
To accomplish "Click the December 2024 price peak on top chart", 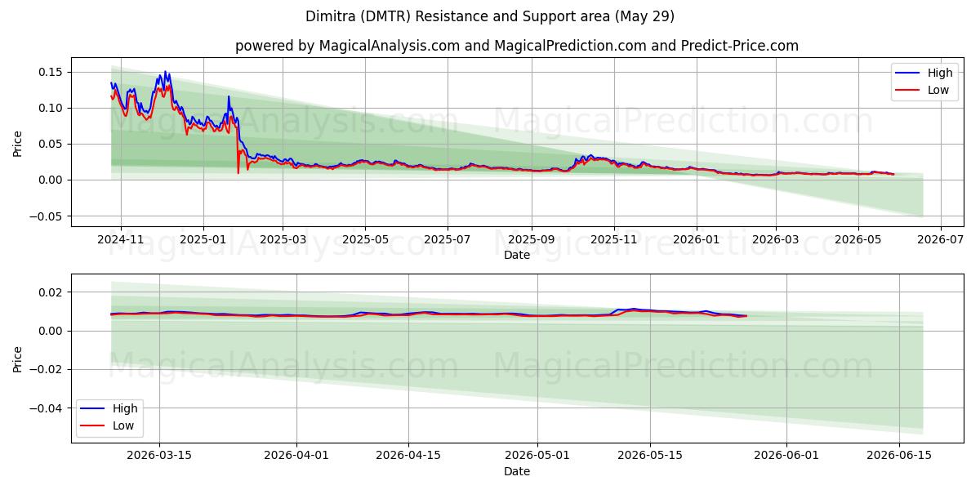I will pos(165,72).
